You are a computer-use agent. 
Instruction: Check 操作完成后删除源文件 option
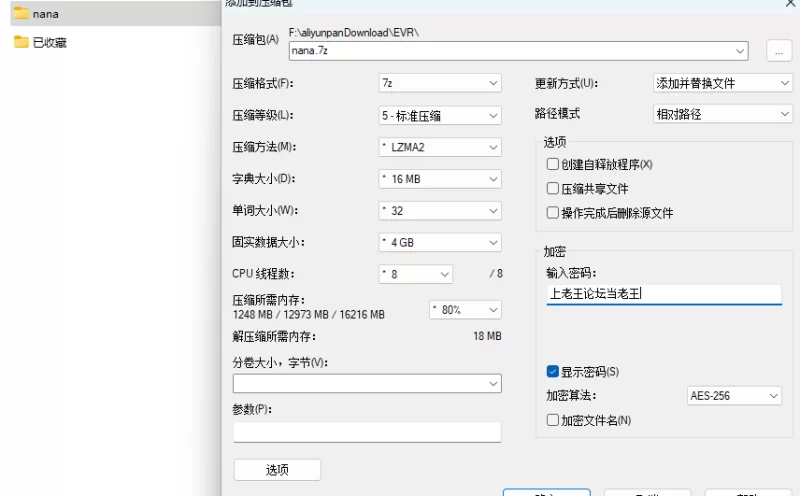pos(553,213)
